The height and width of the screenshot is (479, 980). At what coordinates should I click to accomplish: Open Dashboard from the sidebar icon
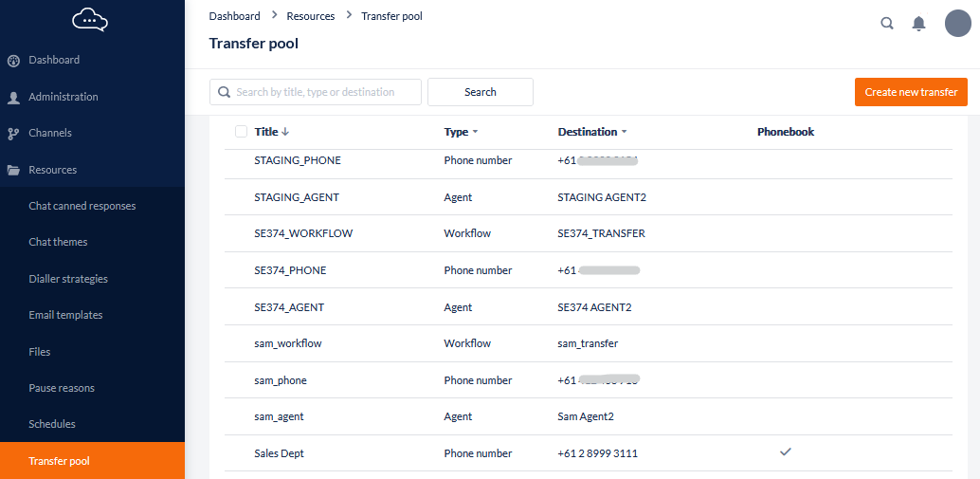13,61
